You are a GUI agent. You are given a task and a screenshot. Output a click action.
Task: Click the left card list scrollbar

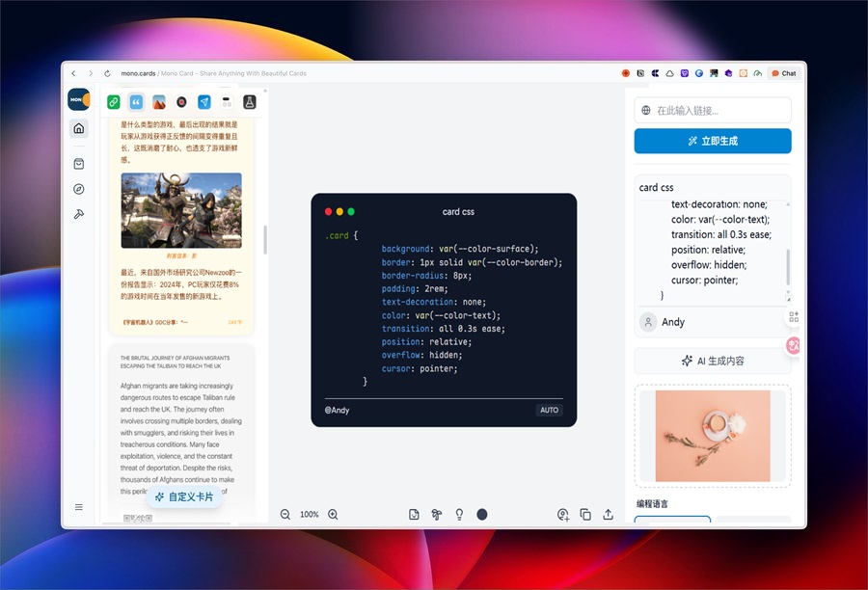pos(265,240)
